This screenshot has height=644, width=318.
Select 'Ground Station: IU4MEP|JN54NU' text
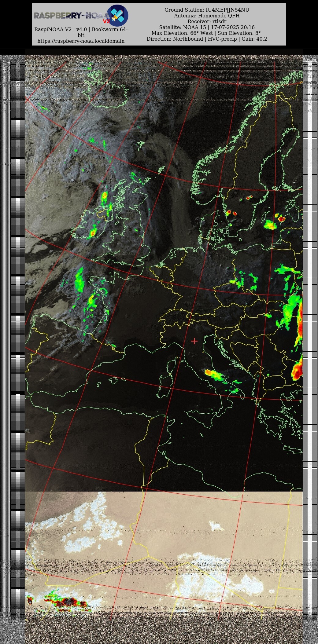tap(207, 10)
